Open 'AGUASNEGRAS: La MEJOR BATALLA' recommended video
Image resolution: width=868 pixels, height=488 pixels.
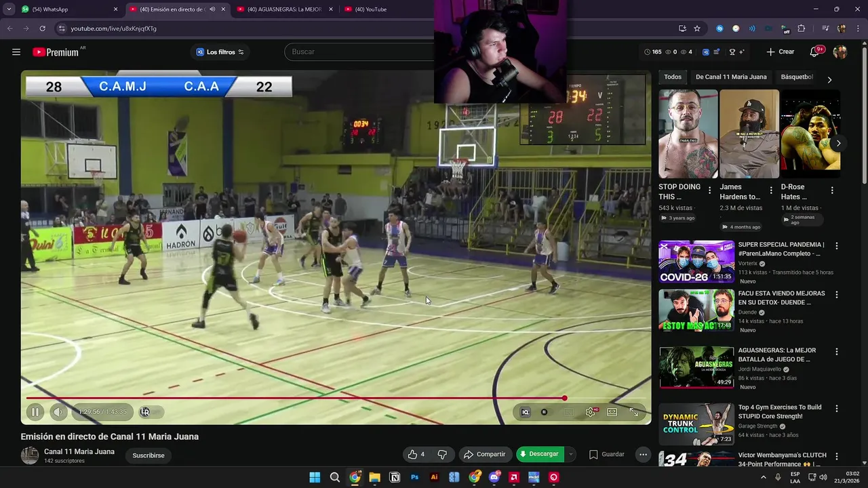(x=777, y=354)
